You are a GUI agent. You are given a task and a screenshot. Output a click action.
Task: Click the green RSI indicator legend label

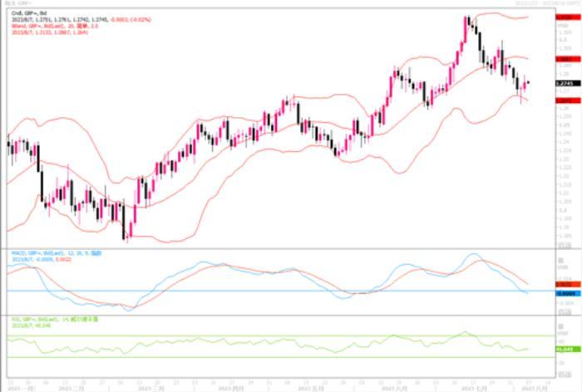click(55, 319)
